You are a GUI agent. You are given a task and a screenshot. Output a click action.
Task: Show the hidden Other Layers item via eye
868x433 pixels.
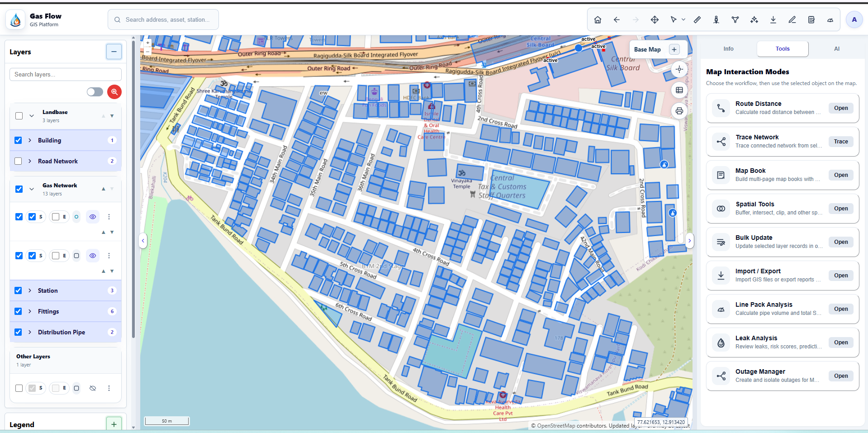tap(93, 388)
